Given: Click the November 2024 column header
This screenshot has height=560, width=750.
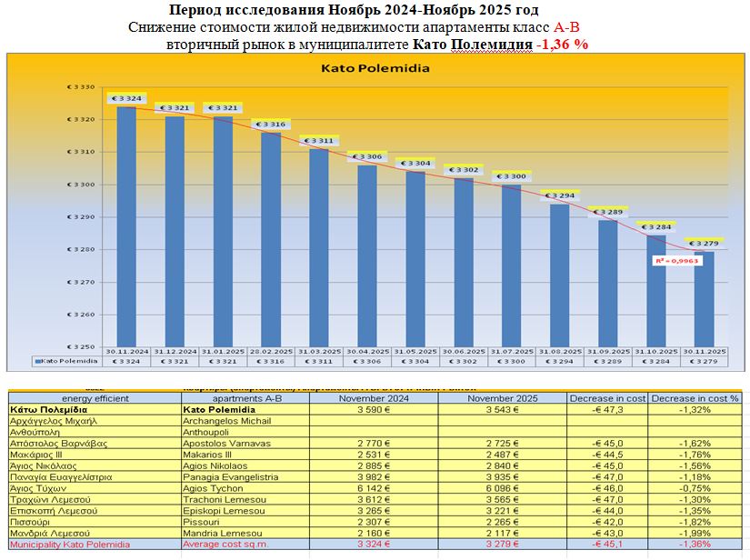Looking at the screenshot, I should [375, 398].
